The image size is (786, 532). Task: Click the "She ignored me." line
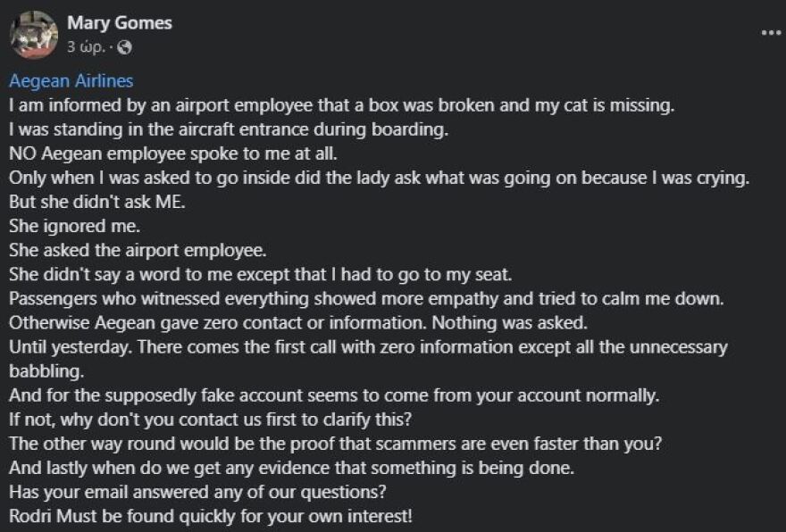point(69,226)
